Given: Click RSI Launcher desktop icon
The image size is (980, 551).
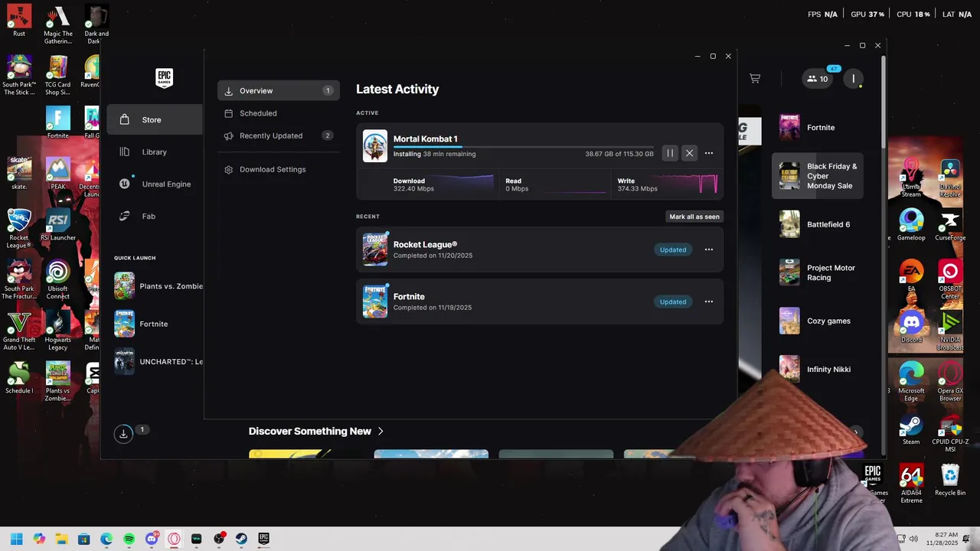Looking at the screenshot, I should pos(58,225).
